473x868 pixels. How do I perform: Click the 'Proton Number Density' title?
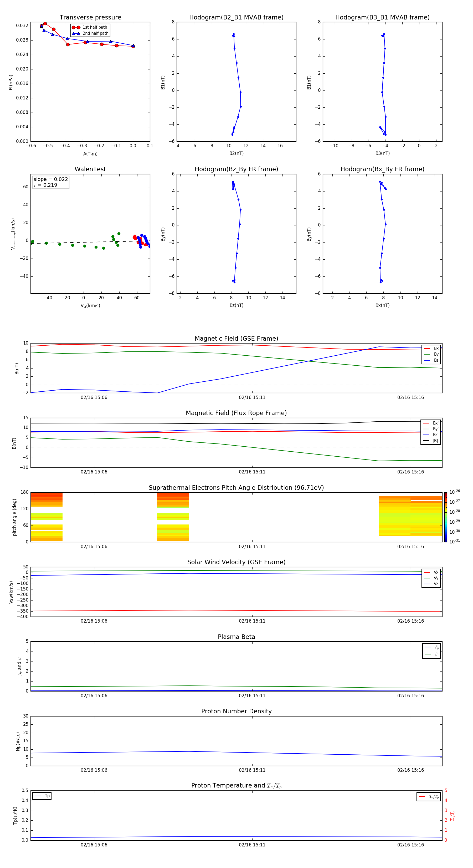tap(236, 711)
